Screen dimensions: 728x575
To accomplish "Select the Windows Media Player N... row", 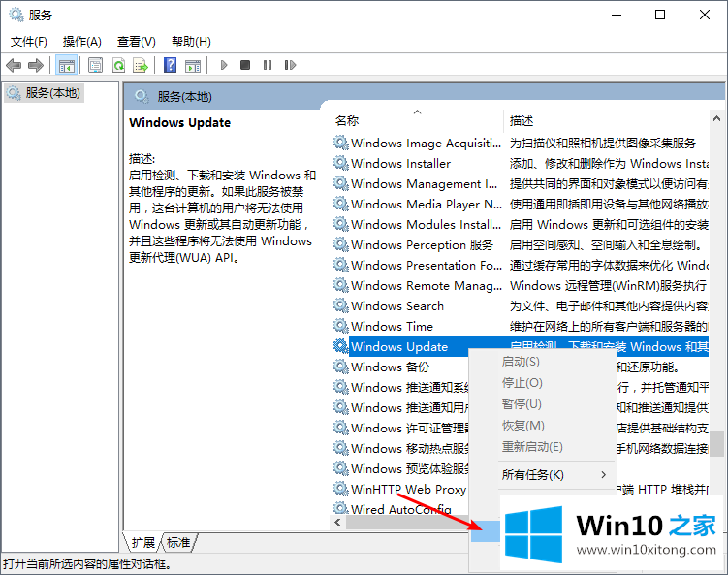I will pos(521,204).
